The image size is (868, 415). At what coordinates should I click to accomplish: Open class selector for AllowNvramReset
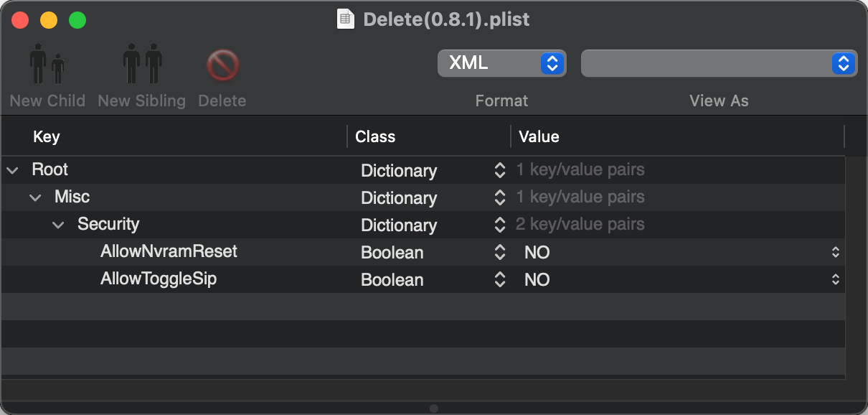(x=500, y=253)
